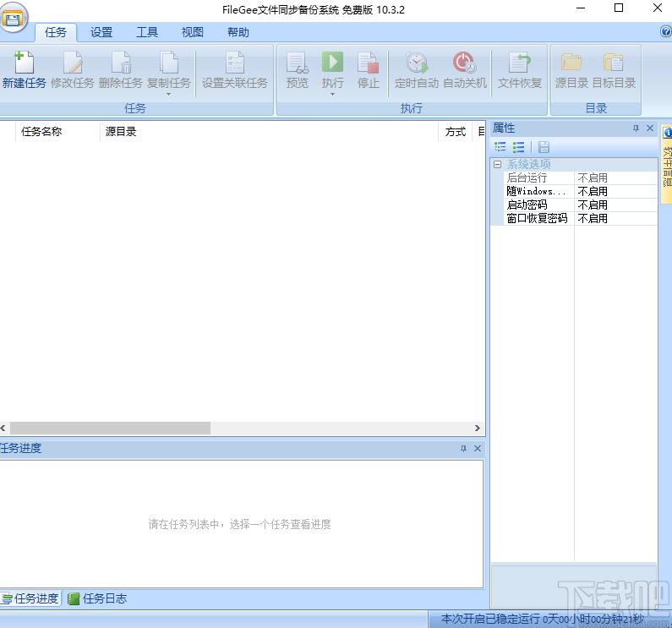Viewport: 672px width, 628px height.
Task: Switch to the 任务日志 tab
Action: pyautogui.click(x=98, y=598)
